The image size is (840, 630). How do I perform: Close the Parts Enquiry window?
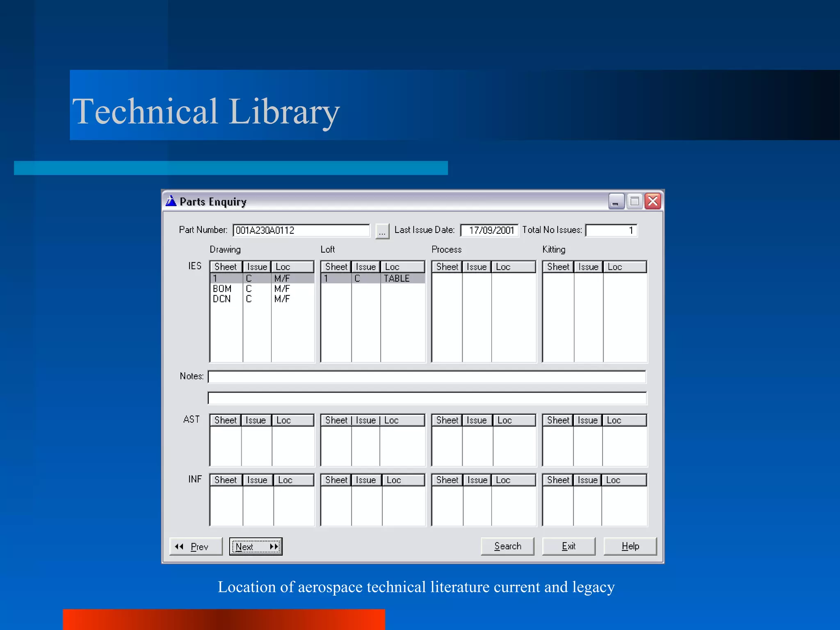tap(653, 201)
